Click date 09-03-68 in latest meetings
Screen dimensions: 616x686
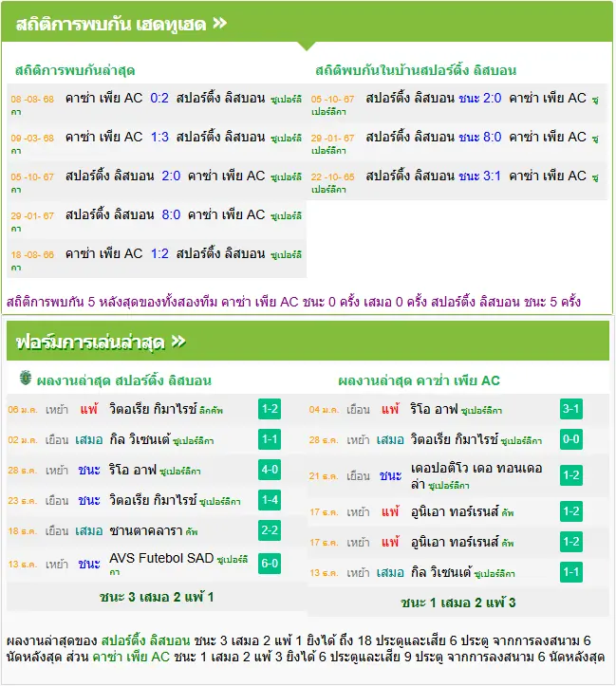click(x=32, y=139)
